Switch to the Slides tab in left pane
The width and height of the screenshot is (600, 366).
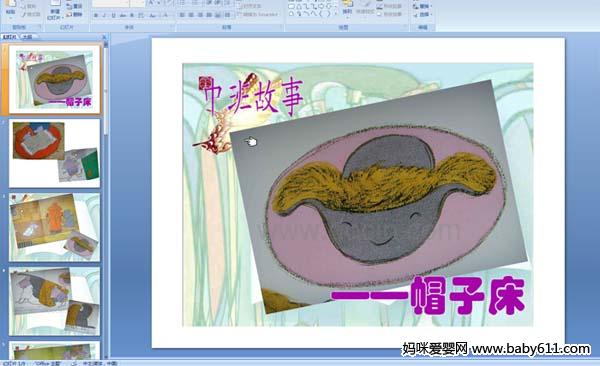(x=9, y=37)
